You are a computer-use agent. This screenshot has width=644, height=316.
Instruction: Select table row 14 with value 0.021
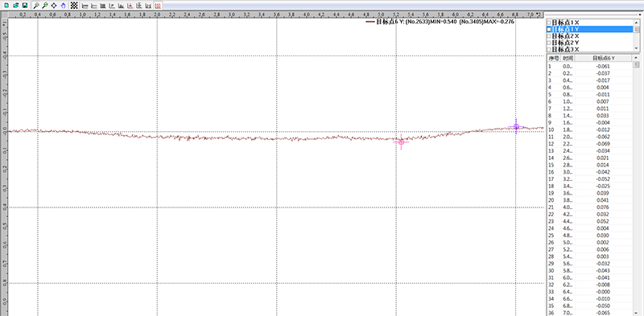coord(590,158)
